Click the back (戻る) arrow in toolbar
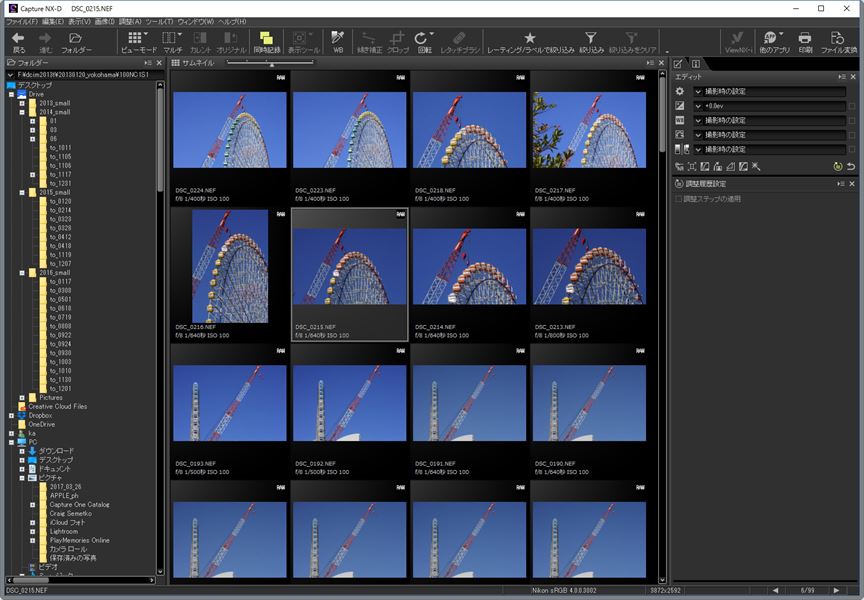864x600 pixels. click(x=18, y=42)
